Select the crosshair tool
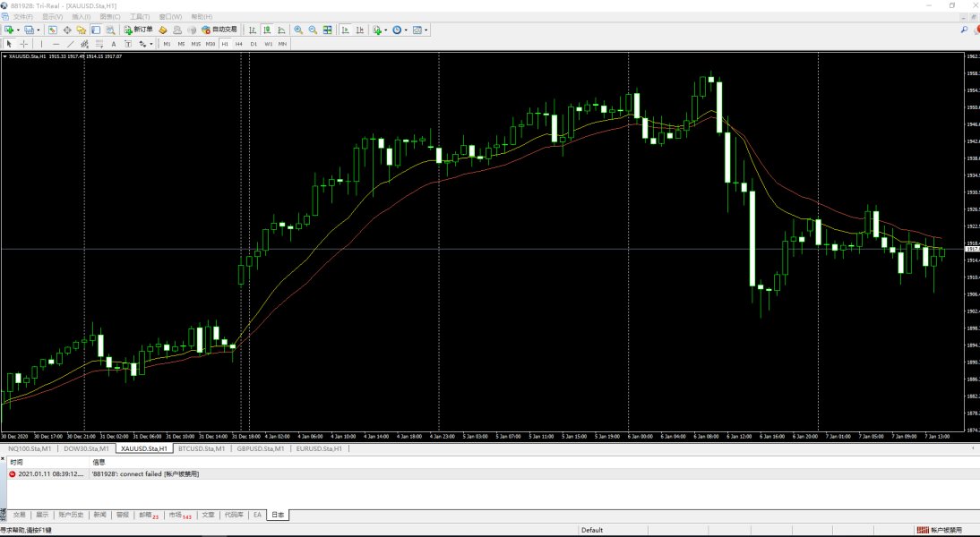 (x=24, y=44)
